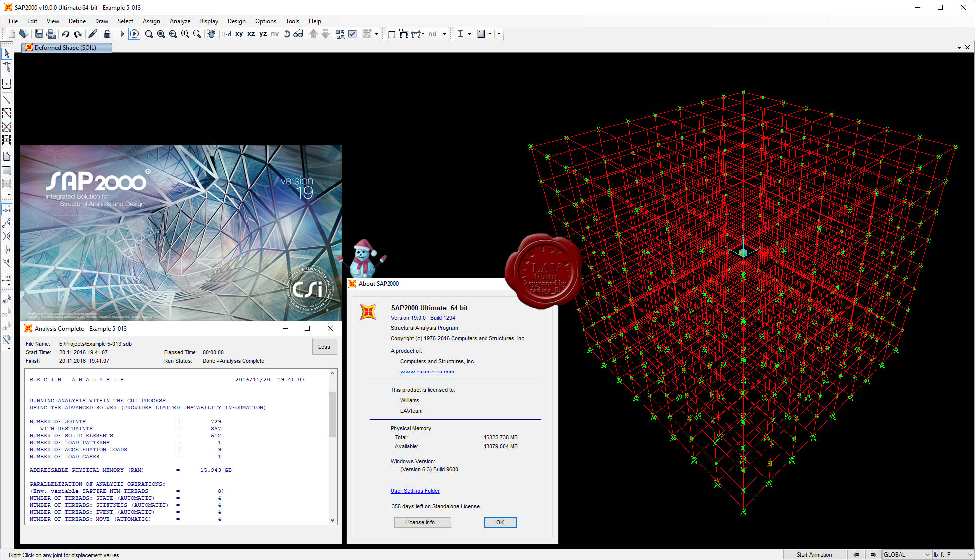Viewport: 975px width, 560px height.
Task: Select the Pointer tool in side toolbar
Action: (x=7, y=53)
